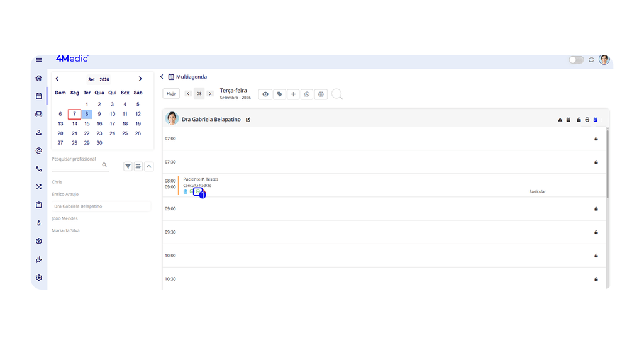Click the warning triangle icon in agenda header
644x345 pixels.
tap(560, 120)
